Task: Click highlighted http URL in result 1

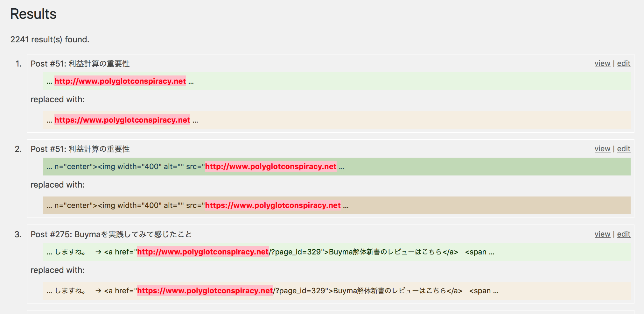Action: point(120,81)
